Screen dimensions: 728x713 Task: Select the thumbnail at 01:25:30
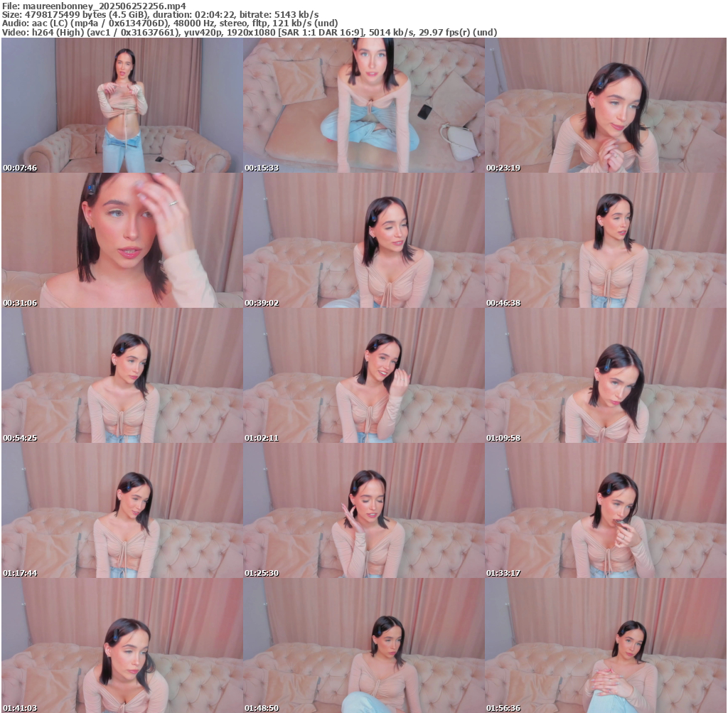click(363, 510)
